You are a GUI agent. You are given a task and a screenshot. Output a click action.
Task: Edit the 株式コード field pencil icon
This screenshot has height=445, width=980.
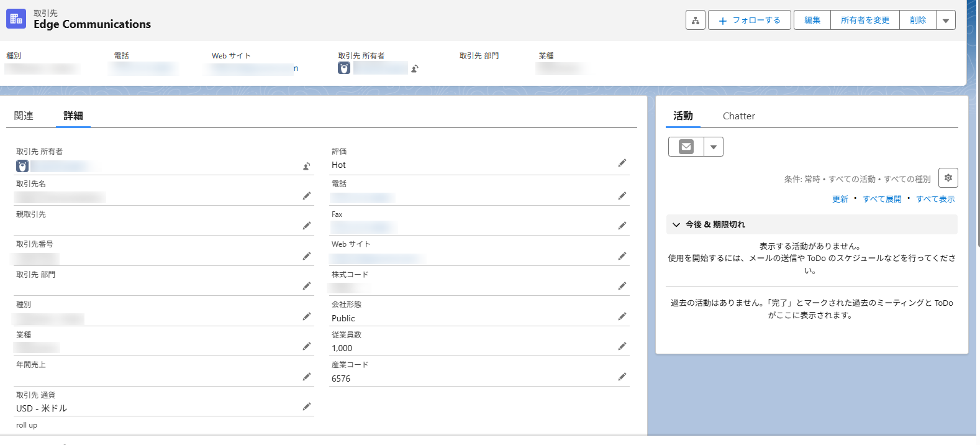pyautogui.click(x=622, y=286)
